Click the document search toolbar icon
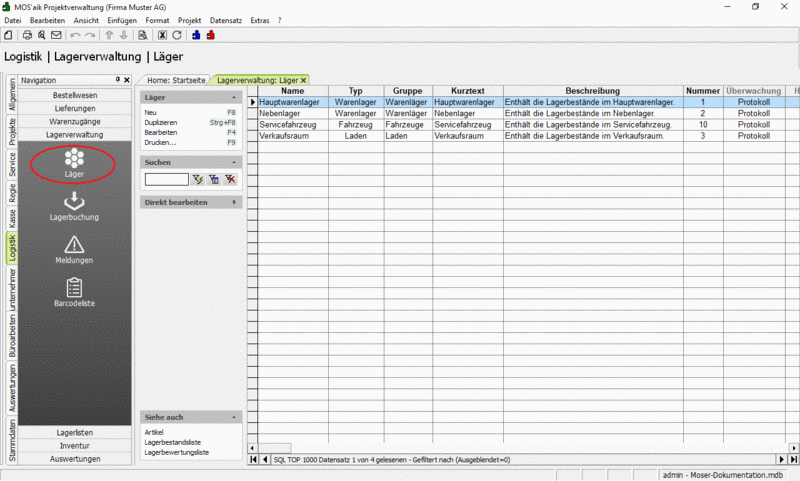800x481 pixels. coord(143,35)
